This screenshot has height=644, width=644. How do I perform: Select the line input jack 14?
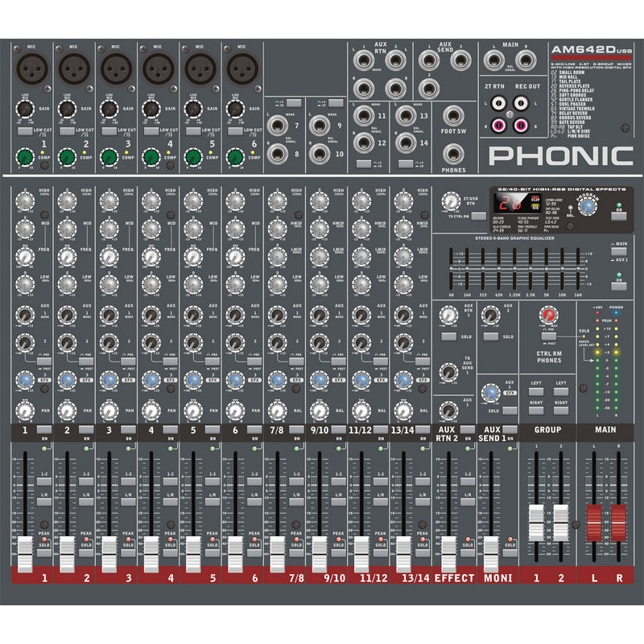click(x=406, y=143)
